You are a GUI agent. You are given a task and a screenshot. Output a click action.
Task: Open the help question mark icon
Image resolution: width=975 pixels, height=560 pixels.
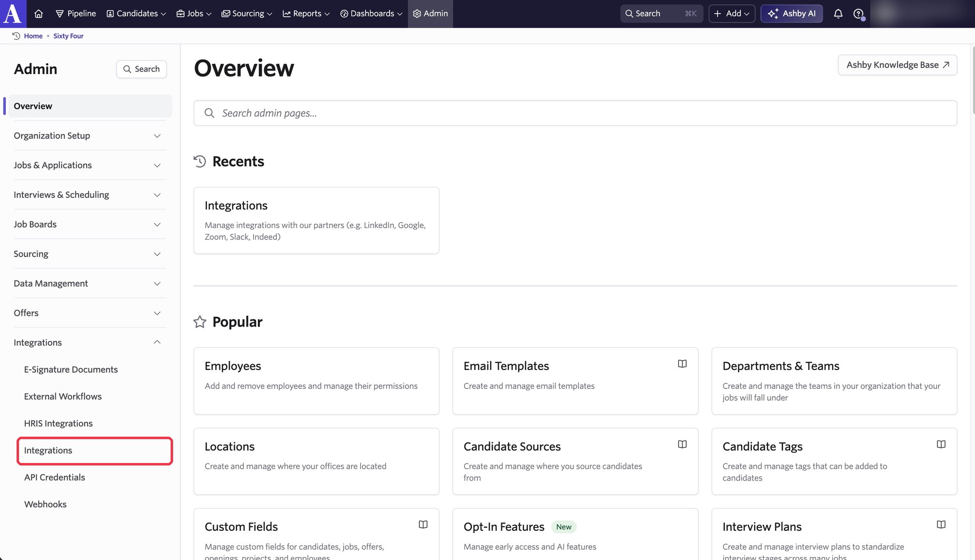click(x=858, y=14)
